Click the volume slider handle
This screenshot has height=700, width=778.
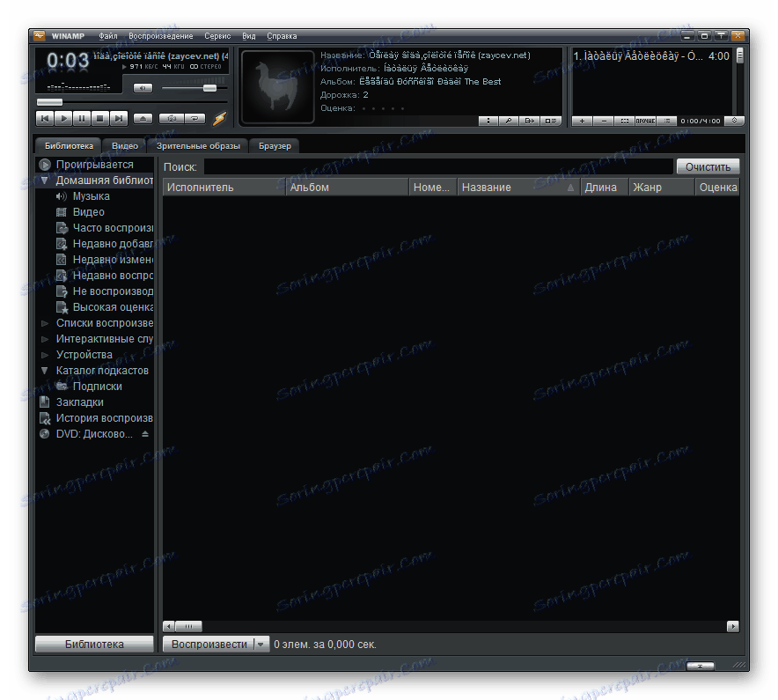(x=209, y=88)
